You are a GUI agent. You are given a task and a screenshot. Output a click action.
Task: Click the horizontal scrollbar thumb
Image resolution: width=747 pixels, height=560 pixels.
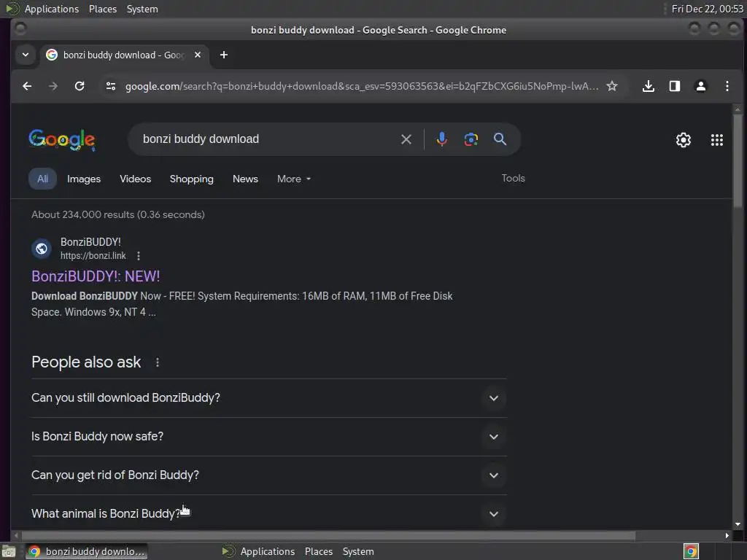(329, 536)
